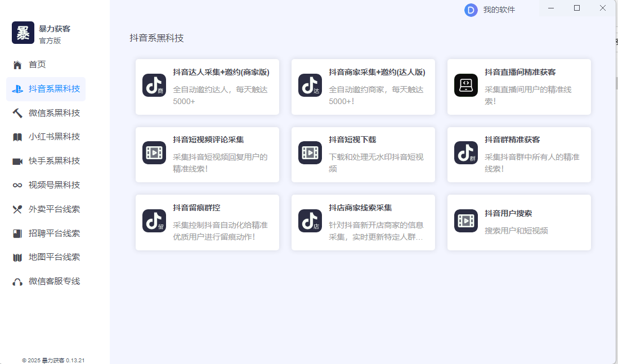Contact 微信客服专线 from the sidebar
Image resolution: width=618 pixels, height=364 pixels.
click(54, 281)
